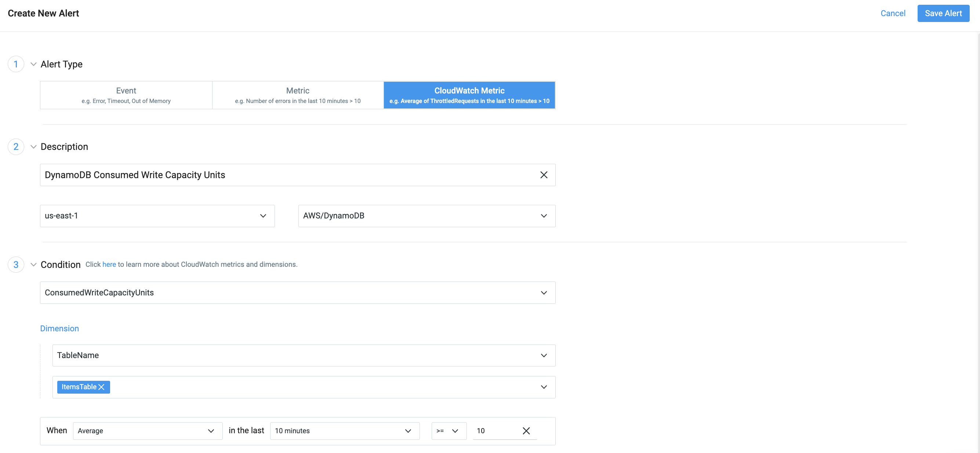Clear the description text field X icon

[x=544, y=175]
